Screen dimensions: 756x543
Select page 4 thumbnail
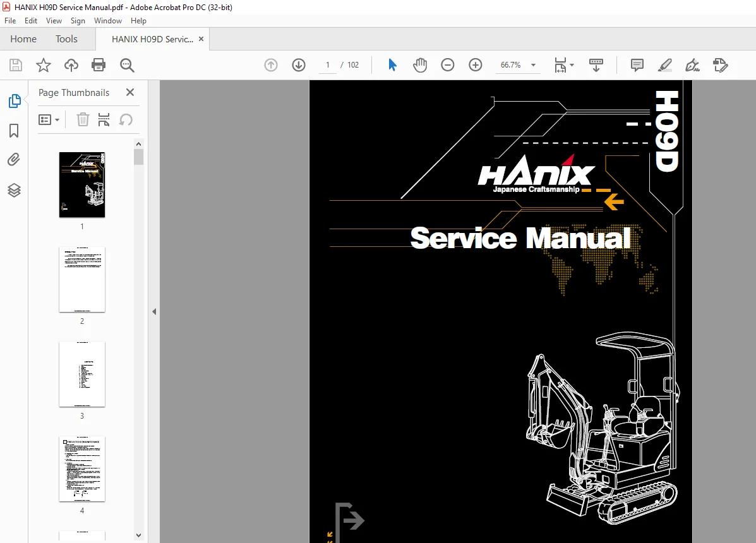tap(82, 468)
